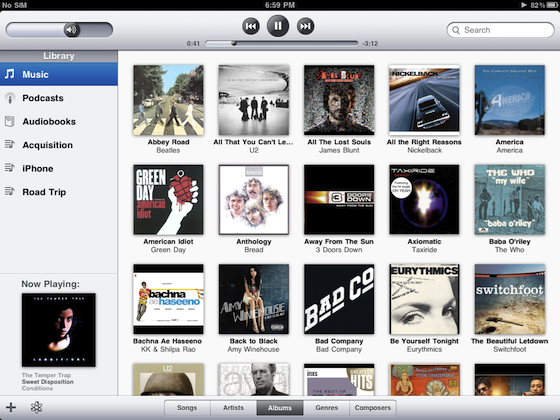Pause the current song
Viewport: 560px width, 420px height.
point(278,26)
